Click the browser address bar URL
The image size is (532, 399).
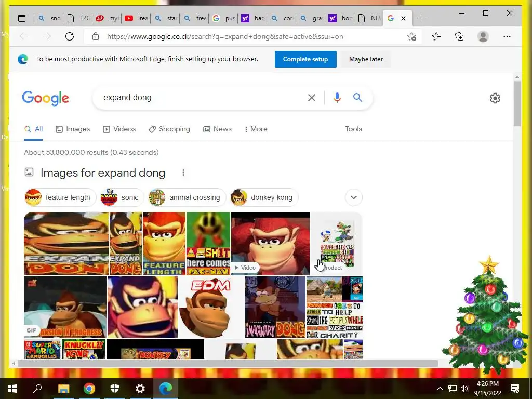[225, 37]
